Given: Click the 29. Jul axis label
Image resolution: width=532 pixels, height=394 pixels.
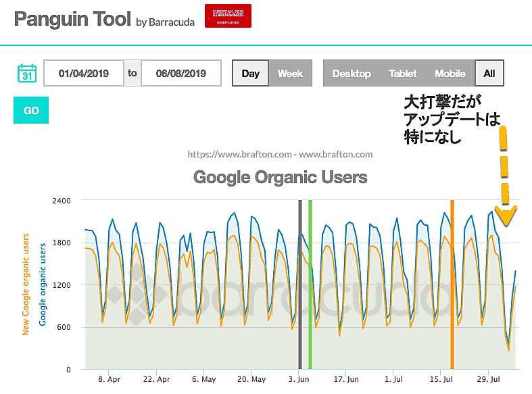Looking at the screenshot, I should coord(488,379).
